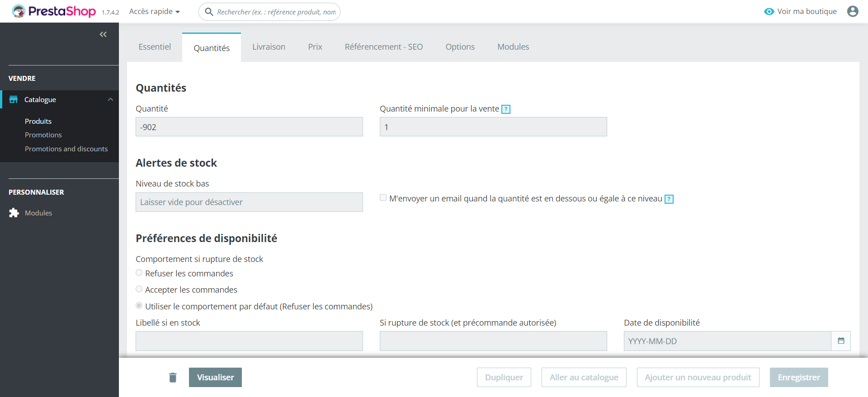Click the trash delete product icon
The image size is (868, 397).
click(173, 378)
